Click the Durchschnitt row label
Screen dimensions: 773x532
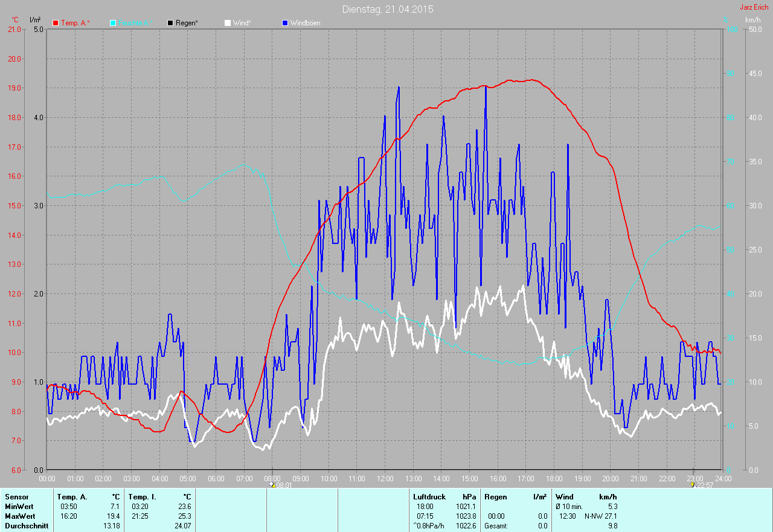26,526
